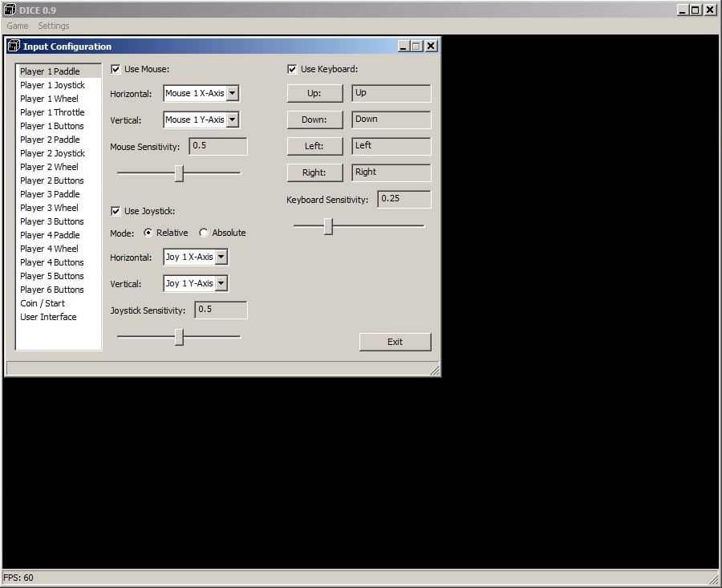The height and width of the screenshot is (588, 722).
Task: Open Mouse 1 X-Axis horizontal dropdown
Action: [x=232, y=93]
